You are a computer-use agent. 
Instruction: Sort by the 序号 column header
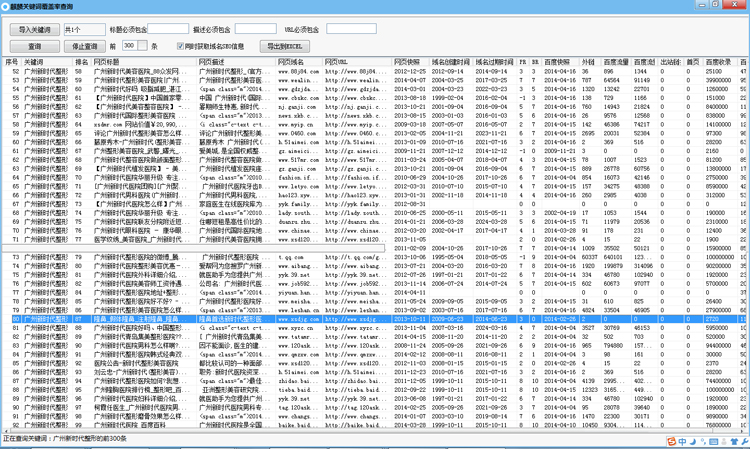[11, 62]
